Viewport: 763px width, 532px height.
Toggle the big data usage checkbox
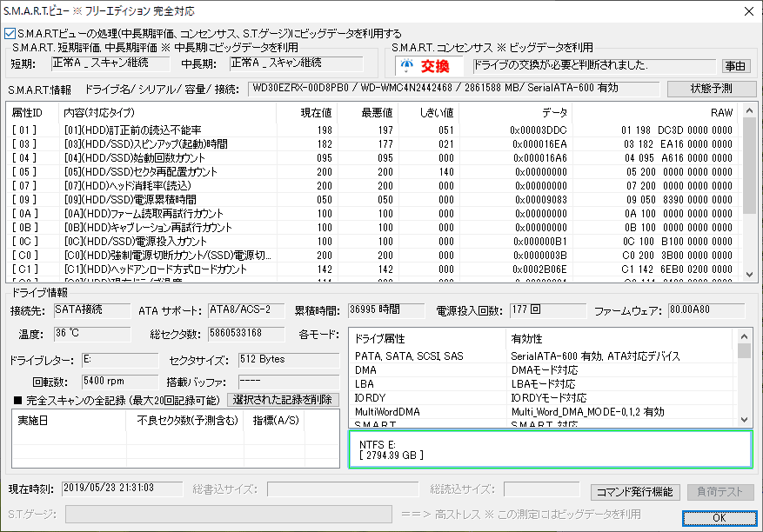10,34
